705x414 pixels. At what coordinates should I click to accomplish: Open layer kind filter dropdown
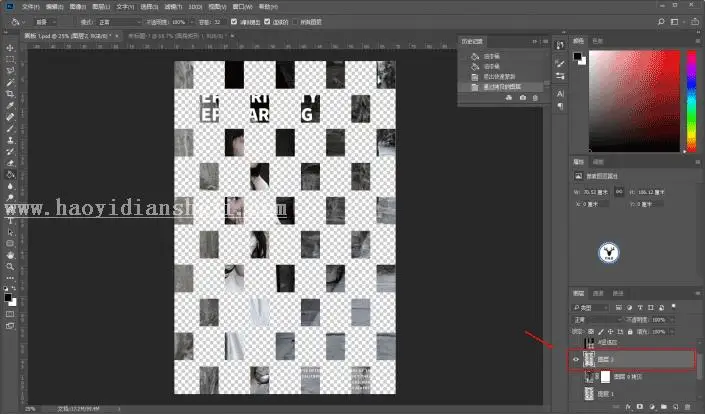(x=590, y=307)
